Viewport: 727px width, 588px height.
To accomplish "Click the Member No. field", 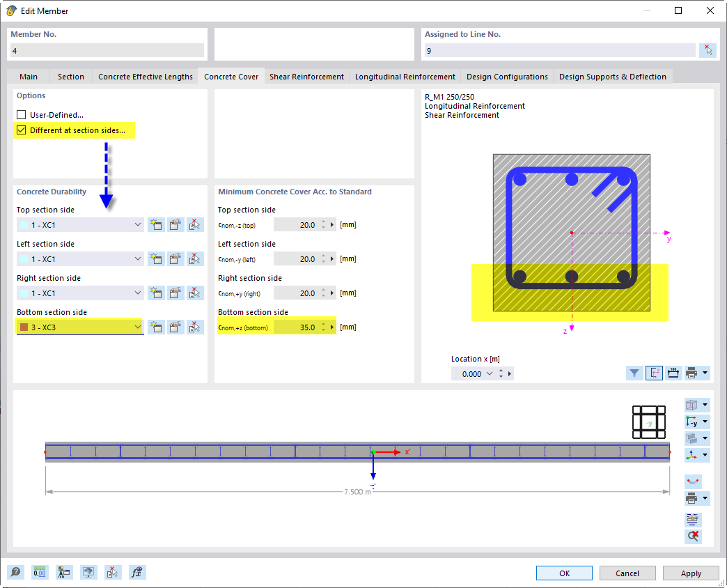I will [x=107, y=51].
